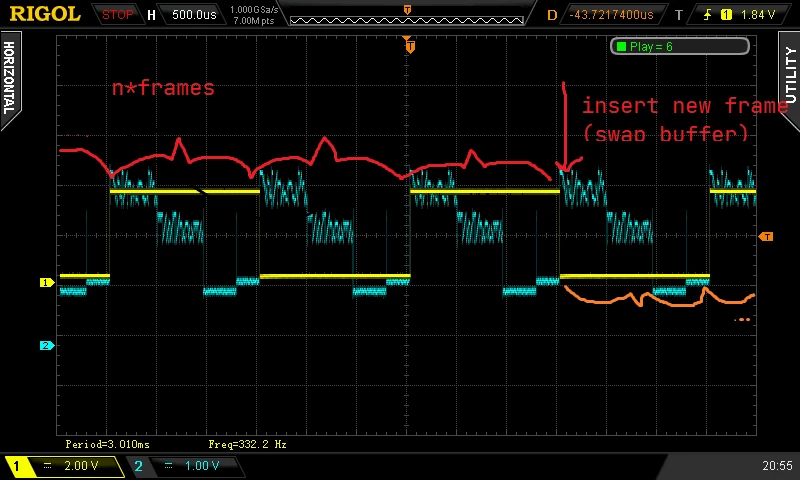
Task: Select the channel 1 yellow ground marker
Action: (46, 282)
